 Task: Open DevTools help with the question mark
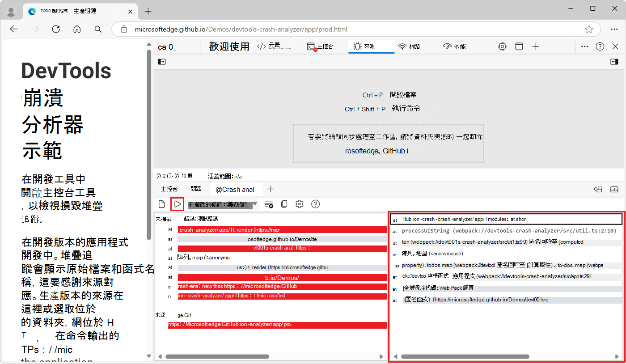coord(600,46)
